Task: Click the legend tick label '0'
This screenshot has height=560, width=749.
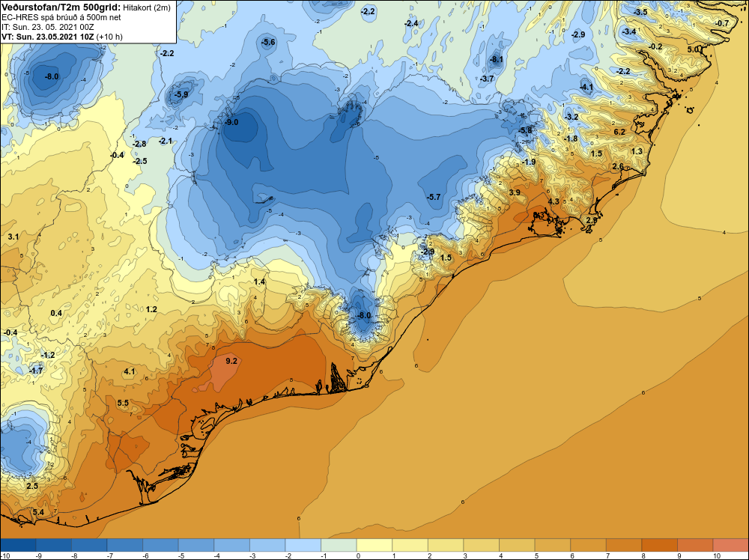Action: (358, 556)
